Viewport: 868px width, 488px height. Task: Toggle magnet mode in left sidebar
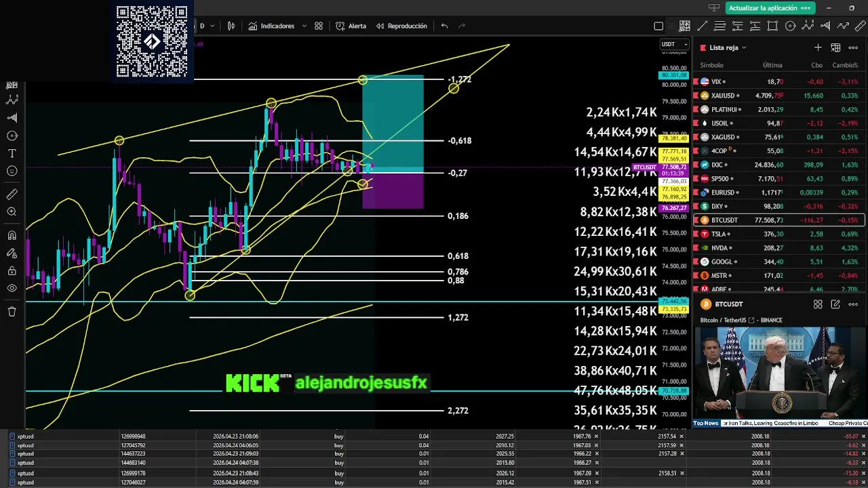[x=12, y=236]
